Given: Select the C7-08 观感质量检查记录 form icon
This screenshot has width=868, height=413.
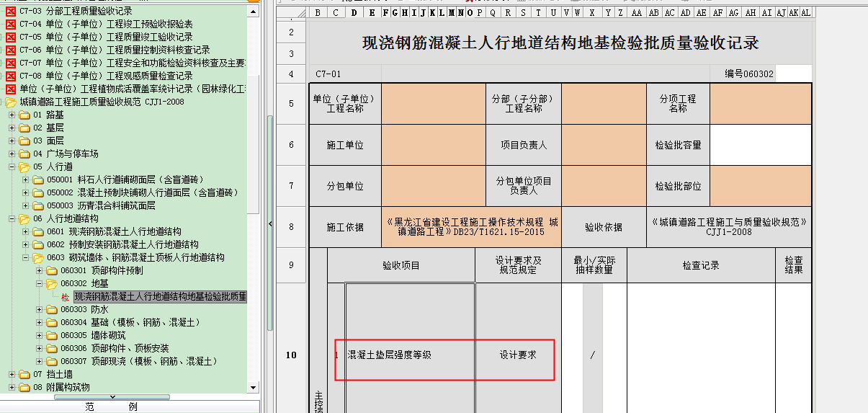Looking at the screenshot, I should 10,76.
